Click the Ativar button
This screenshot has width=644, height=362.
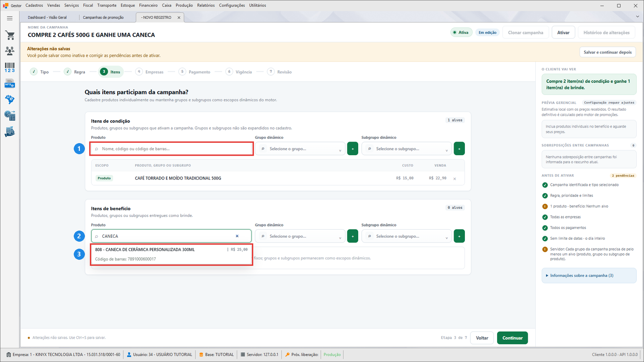pos(563,33)
